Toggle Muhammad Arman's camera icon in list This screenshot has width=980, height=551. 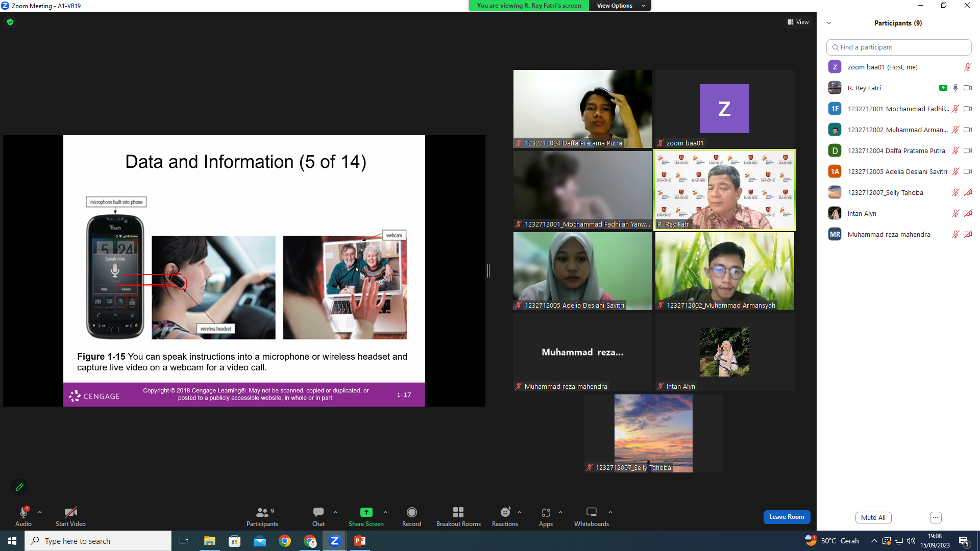(968, 130)
